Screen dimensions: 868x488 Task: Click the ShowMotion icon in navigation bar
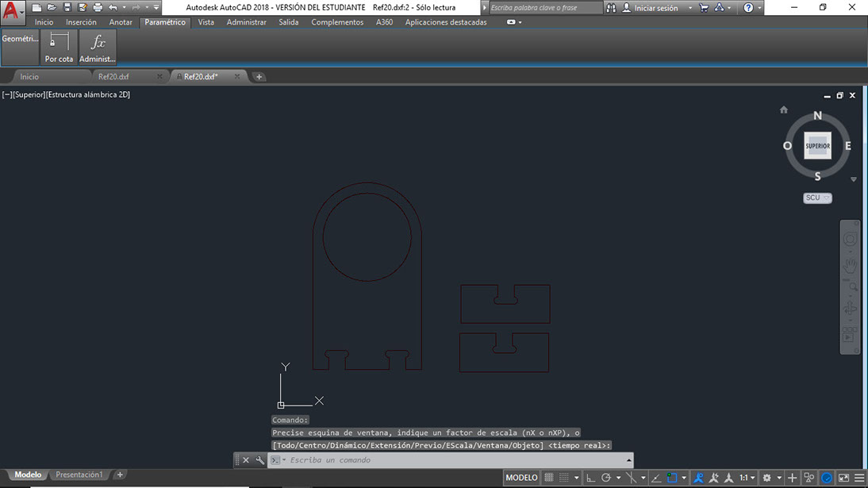(x=850, y=335)
